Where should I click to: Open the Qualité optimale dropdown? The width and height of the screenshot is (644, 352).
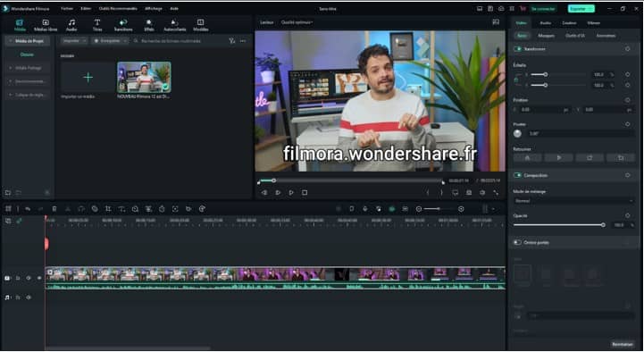pyautogui.click(x=297, y=22)
